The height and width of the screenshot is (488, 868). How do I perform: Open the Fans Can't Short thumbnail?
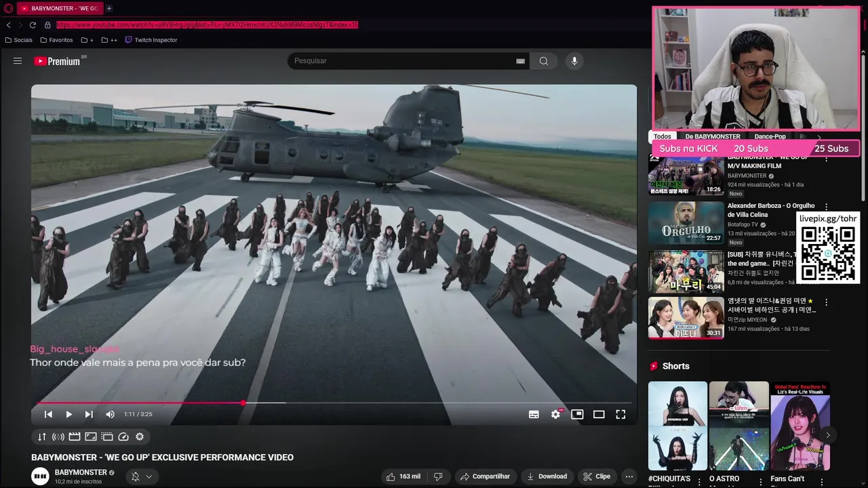click(800, 426)
